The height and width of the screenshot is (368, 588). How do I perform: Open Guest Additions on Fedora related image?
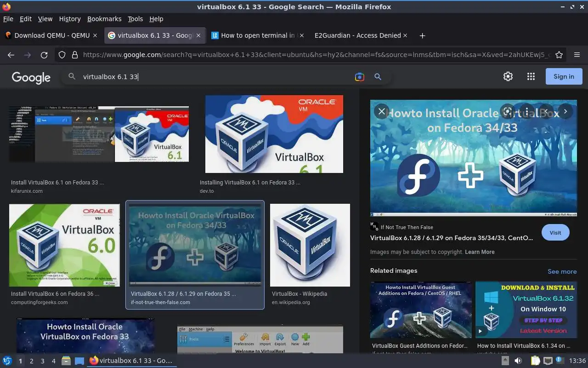click(421, 310)
